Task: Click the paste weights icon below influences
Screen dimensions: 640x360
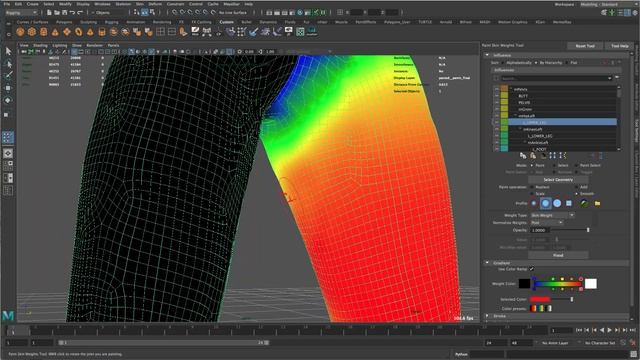Action: coord(533,156)
